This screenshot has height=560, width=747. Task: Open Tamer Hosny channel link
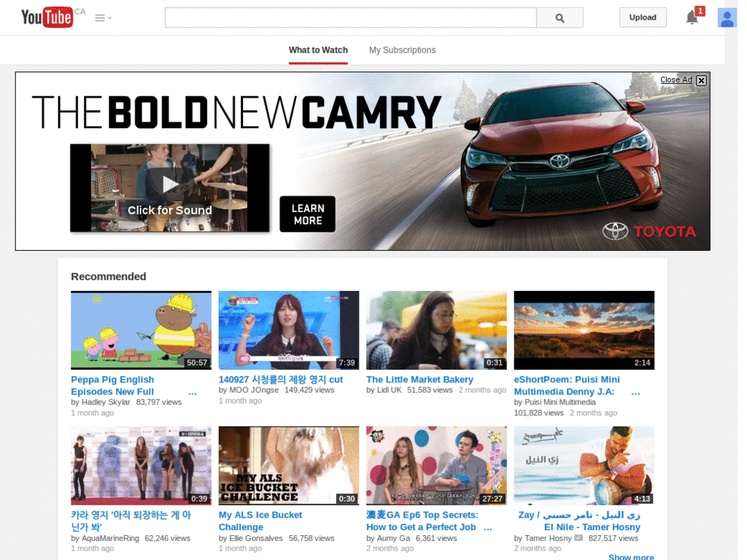click(x=548, y=538)
